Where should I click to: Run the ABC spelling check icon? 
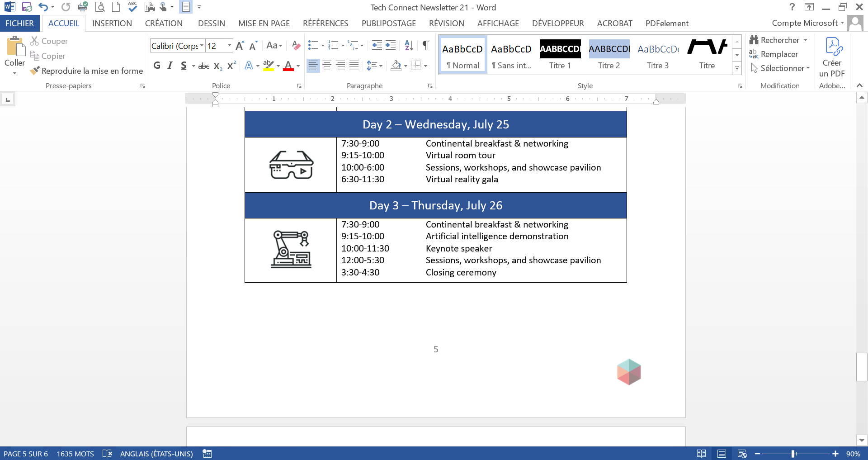point(132,6)
